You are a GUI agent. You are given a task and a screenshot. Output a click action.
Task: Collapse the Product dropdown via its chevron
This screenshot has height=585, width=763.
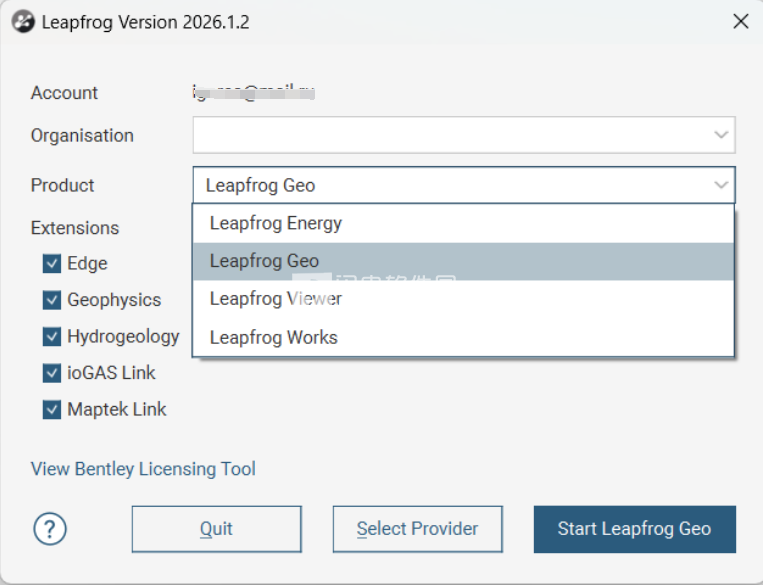[721, 185]
